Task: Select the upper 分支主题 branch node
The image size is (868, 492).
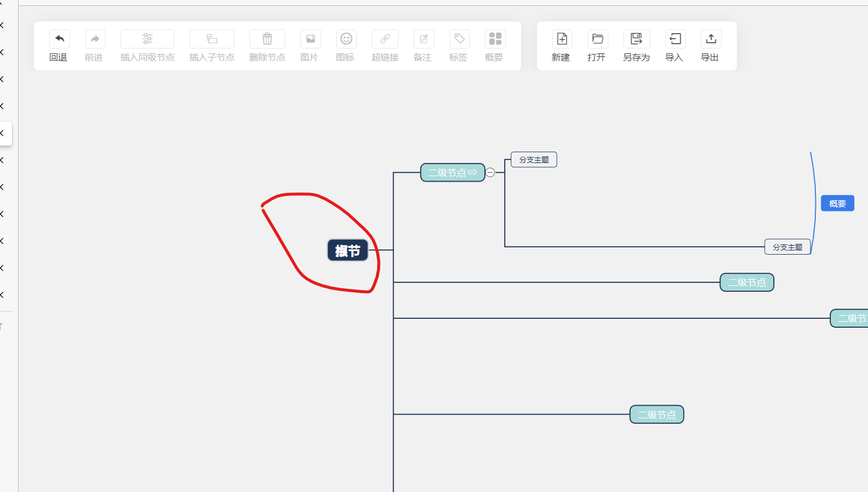Action: click(x=533, y=159)
